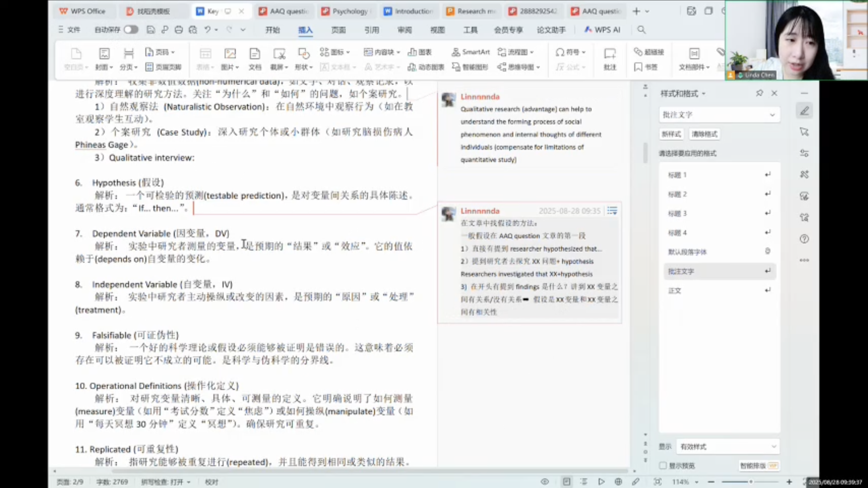Expand the 符号 symbol dropdown

click(x=584, y=52)
